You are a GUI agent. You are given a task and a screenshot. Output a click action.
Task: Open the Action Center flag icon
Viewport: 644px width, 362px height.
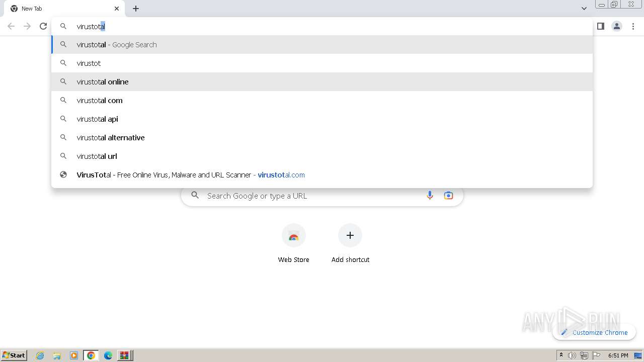pos(596,355)
